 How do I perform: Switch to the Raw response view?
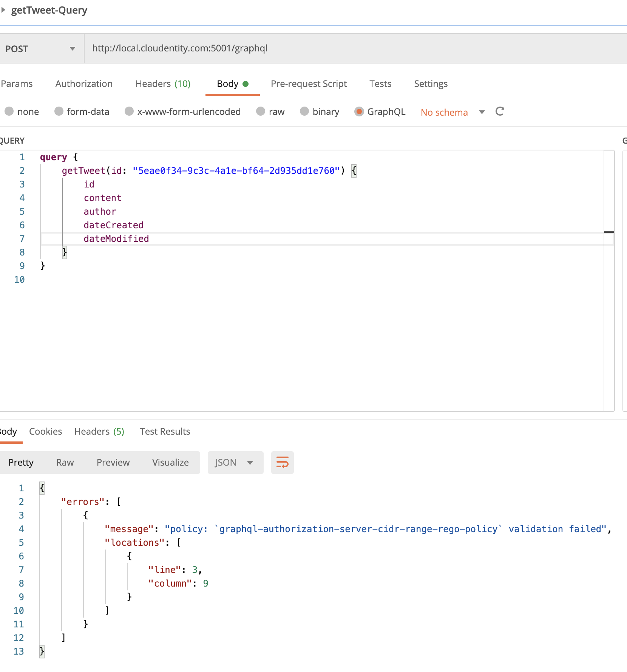click(65, 462)
